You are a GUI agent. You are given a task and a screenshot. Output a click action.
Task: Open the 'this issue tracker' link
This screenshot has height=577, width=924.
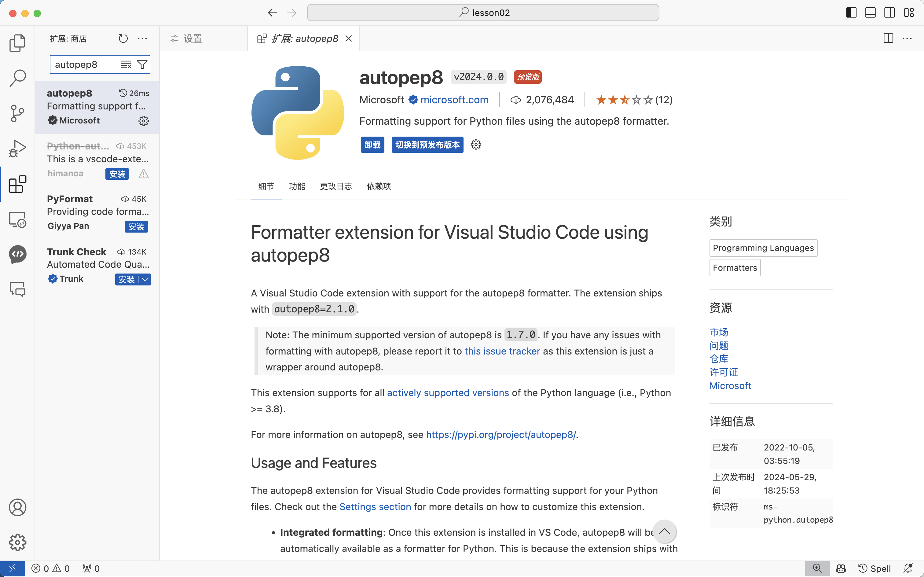click(502, 351)
